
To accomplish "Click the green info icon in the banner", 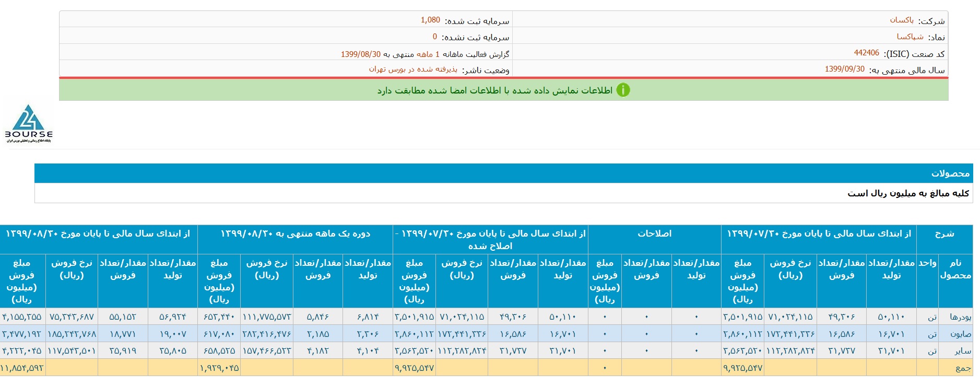I will click(623, 90).
